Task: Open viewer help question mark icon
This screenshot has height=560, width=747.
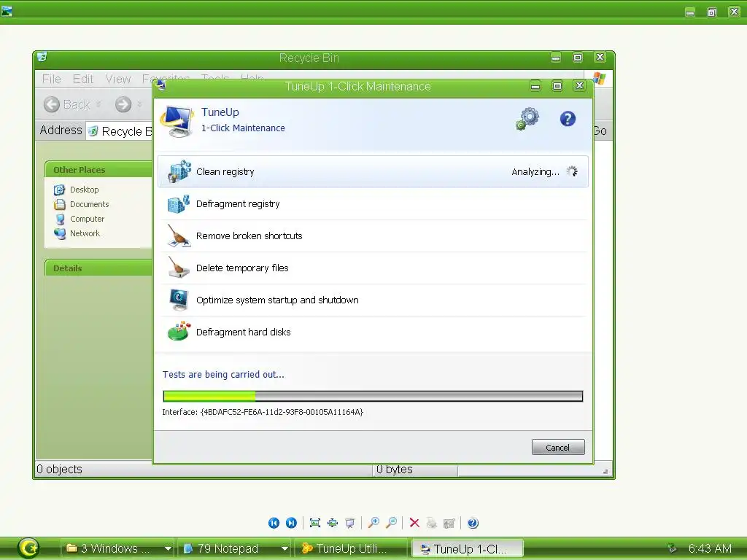Action: (473, 523)
